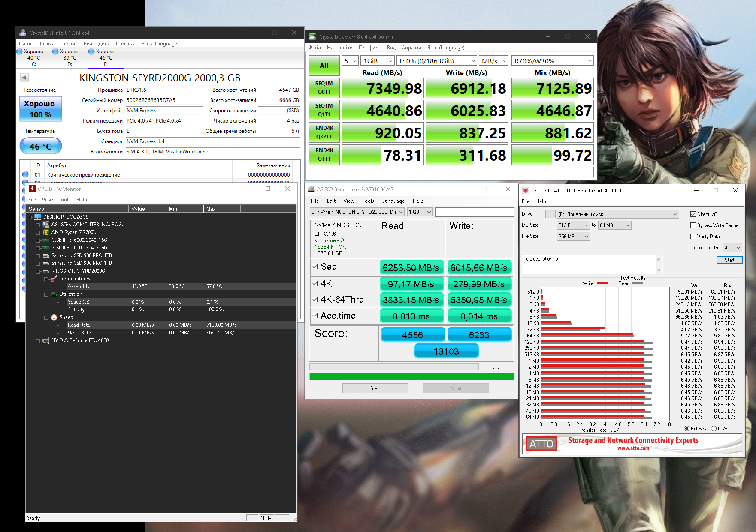
Task: Run the SEQ1M Q8T1 test
Action: [324, 87]
